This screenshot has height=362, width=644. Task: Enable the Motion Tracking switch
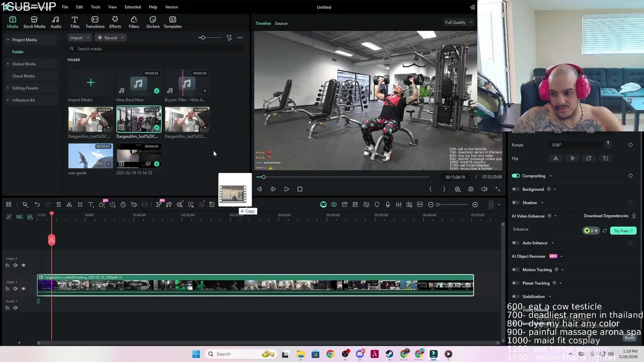coord(516,269)
